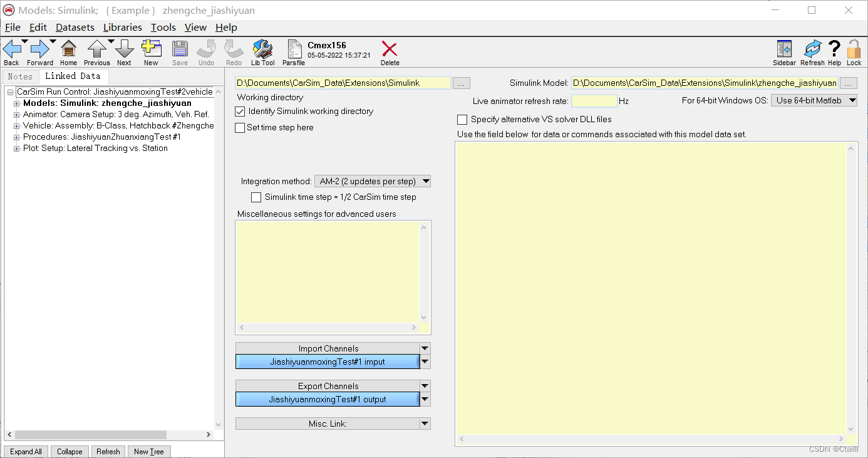Image resolution: width=868 pixels, height=458 pixels.
Task: Open the Tools menu
Action: 163,28
